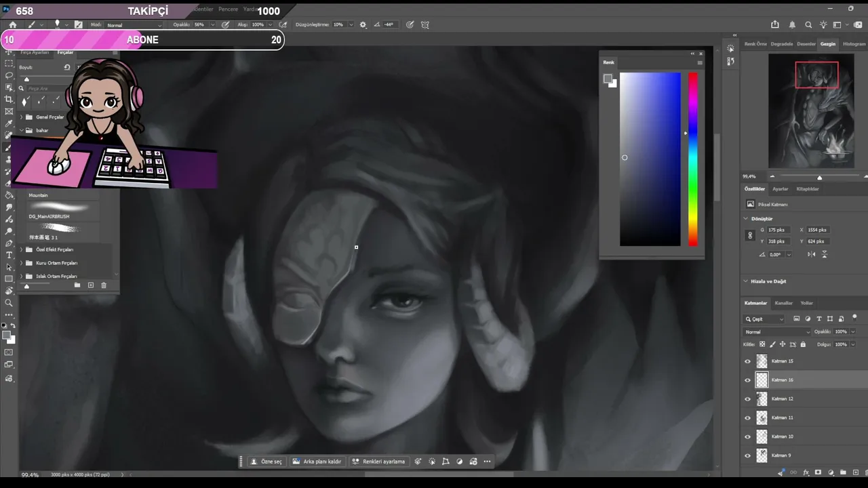The width and height of the screenshot is (868, 488).
Task: Delete brush with trash icon
Action: 104,285
